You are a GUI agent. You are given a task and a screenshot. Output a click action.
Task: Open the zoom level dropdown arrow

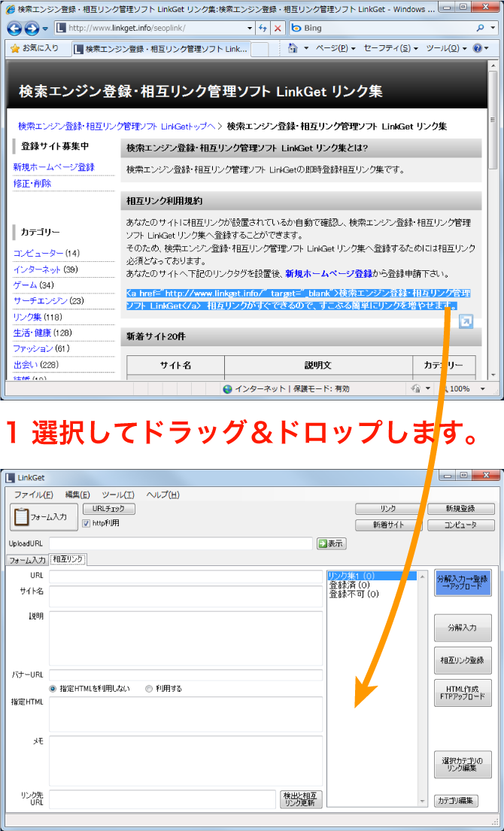(x=482, y=388)
